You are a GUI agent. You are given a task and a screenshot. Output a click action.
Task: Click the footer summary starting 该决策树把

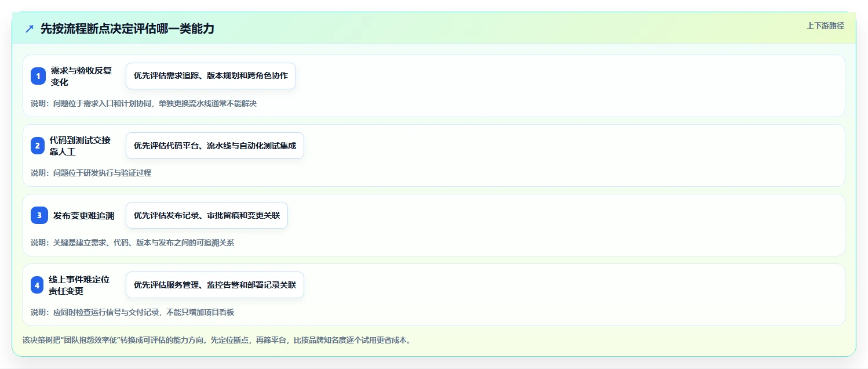pos(217,340)
